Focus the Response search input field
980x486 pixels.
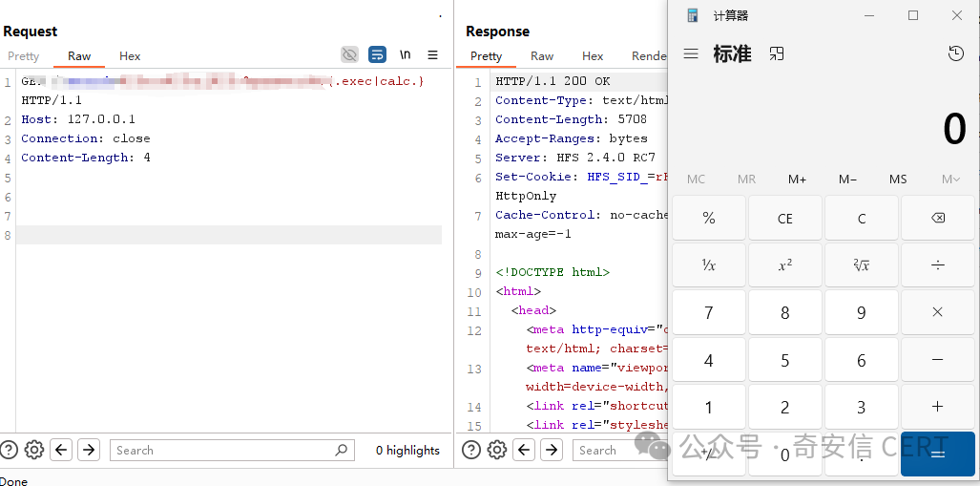(x=620, y=450)
